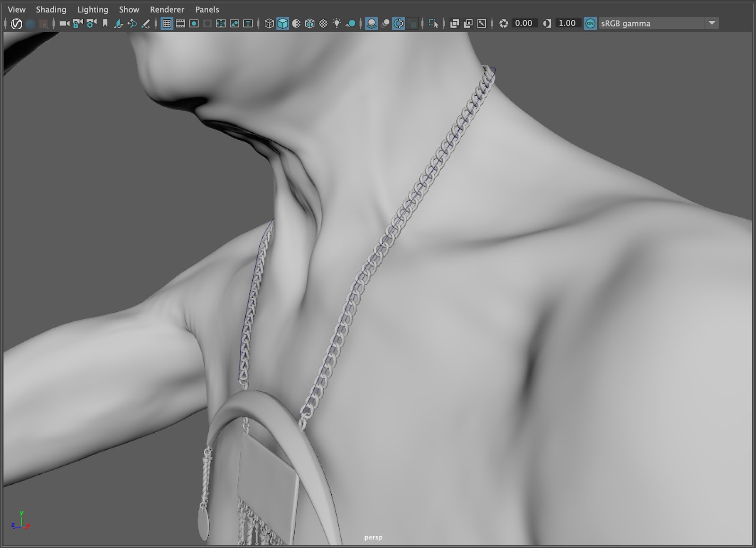Screen dimensions: 756x548
Task: Enable Use All Lights lightbulb icon
Action: click(x=336, y=23)
